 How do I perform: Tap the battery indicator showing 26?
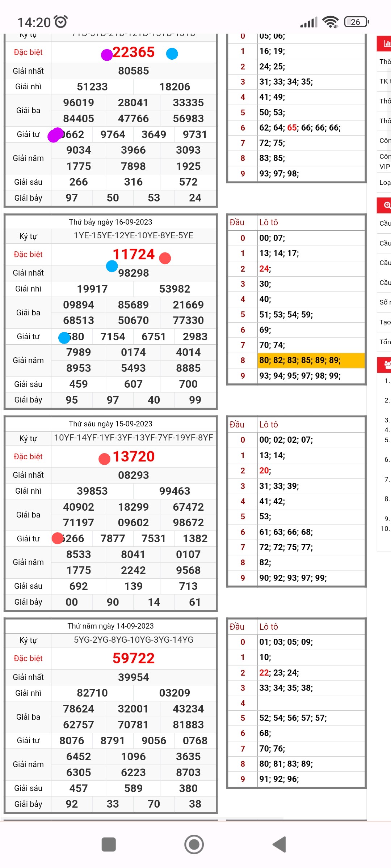pyautogui.click(x=356, y=22)
